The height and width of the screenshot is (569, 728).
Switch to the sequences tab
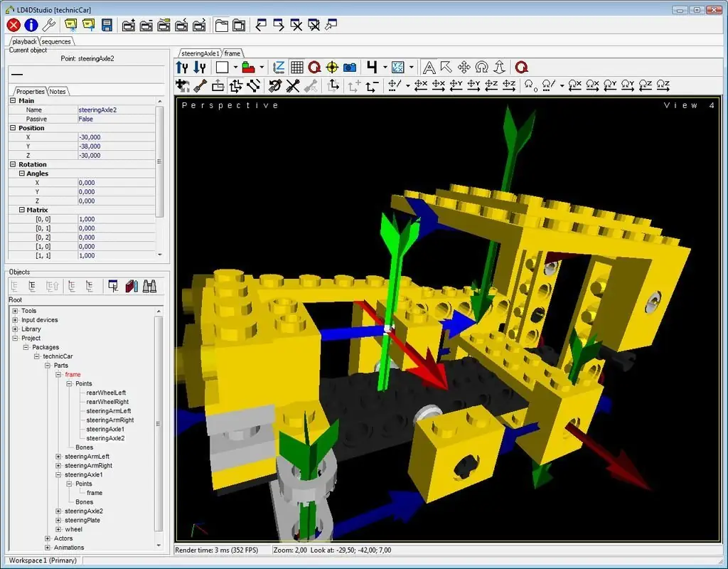tap(56, 41)
